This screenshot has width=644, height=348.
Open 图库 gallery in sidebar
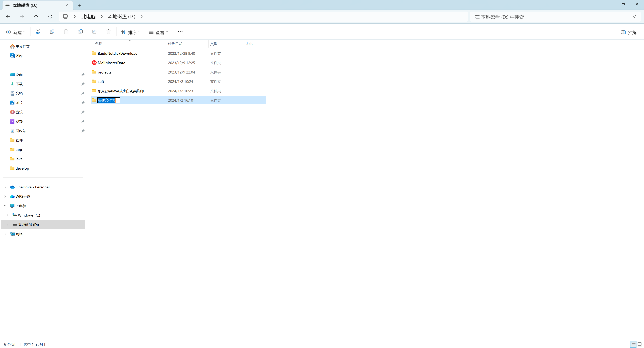(16, 56)
